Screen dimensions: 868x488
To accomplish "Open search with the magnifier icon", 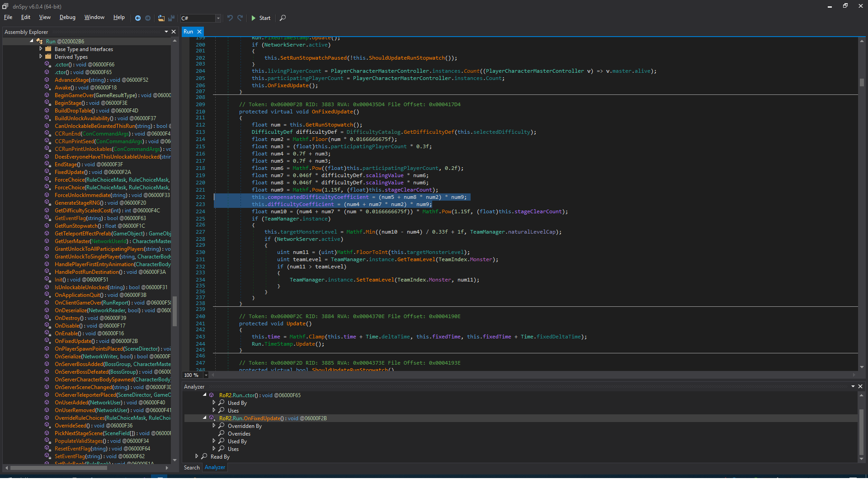I will pos(283,18).
